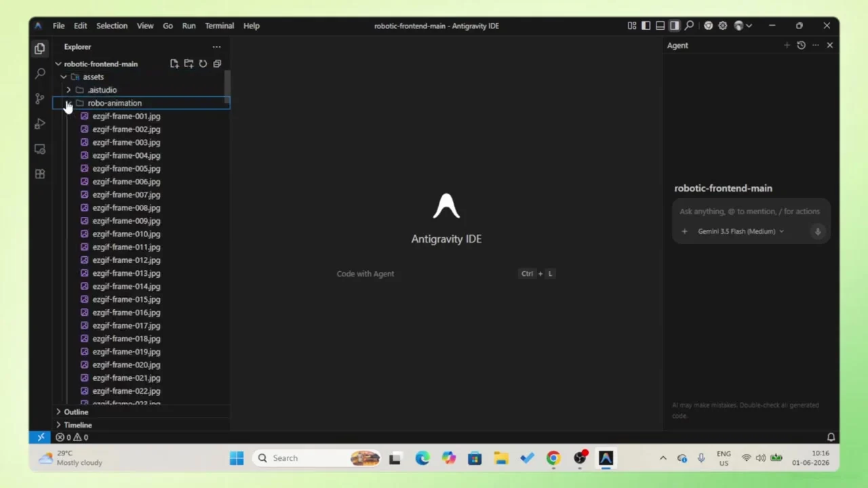Click remote window indicator in status bar
The image size is (868, 488).
point(41,437)
